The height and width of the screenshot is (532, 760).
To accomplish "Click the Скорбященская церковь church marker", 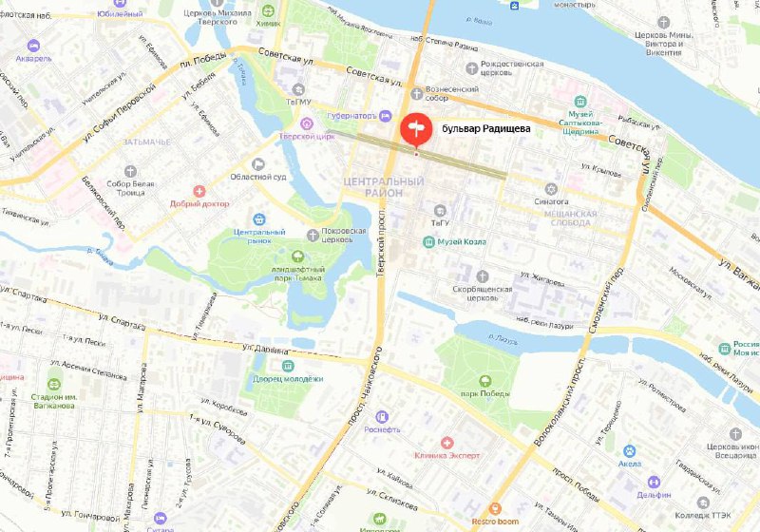I will coord(482,276).
